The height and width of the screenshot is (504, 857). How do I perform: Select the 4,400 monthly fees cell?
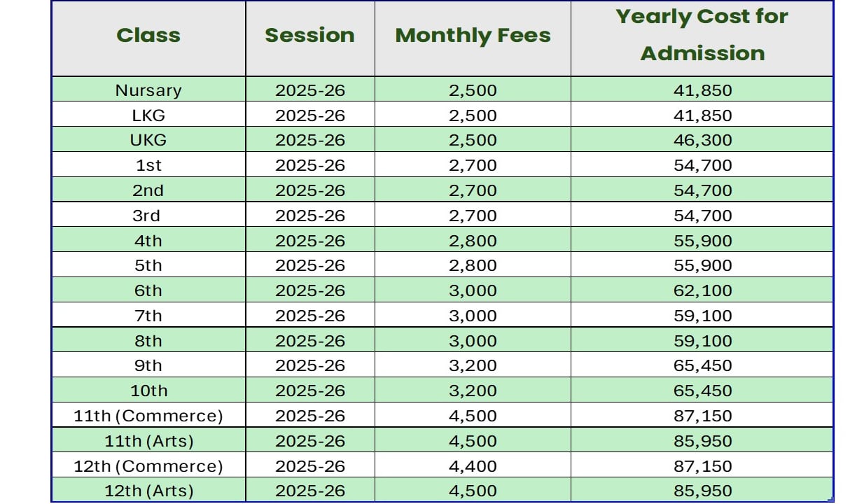[x=473, y=466]
